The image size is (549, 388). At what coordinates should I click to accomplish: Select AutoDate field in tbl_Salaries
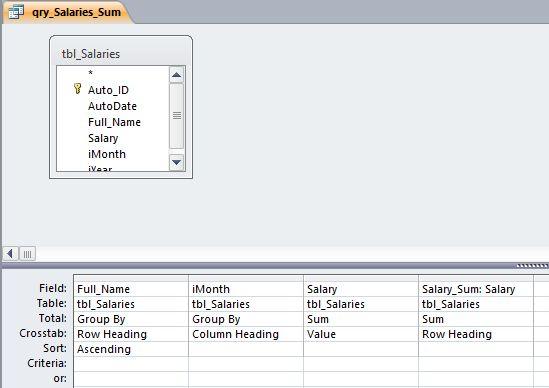tap(112, 106)
